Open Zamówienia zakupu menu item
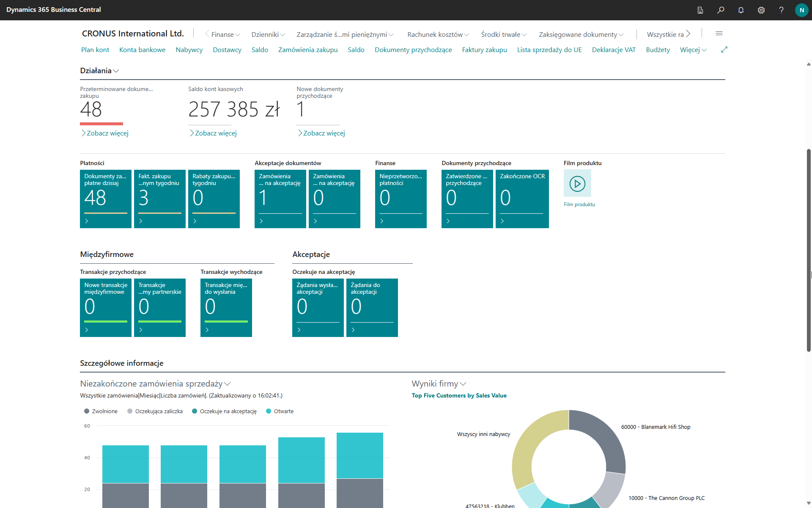This screenshot has height=508, width=812. click(308, 50)
